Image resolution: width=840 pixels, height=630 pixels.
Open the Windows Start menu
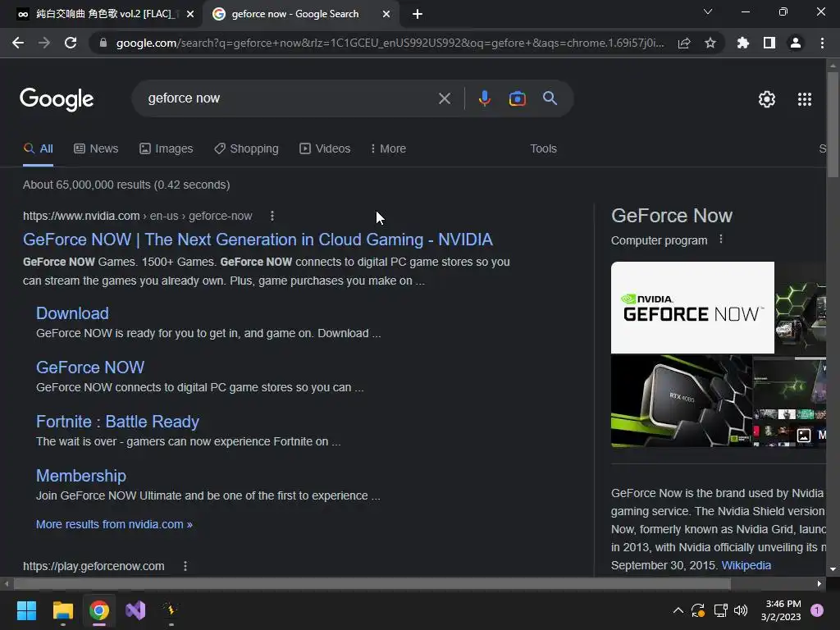pyautogui.click(x=26, y=610)
